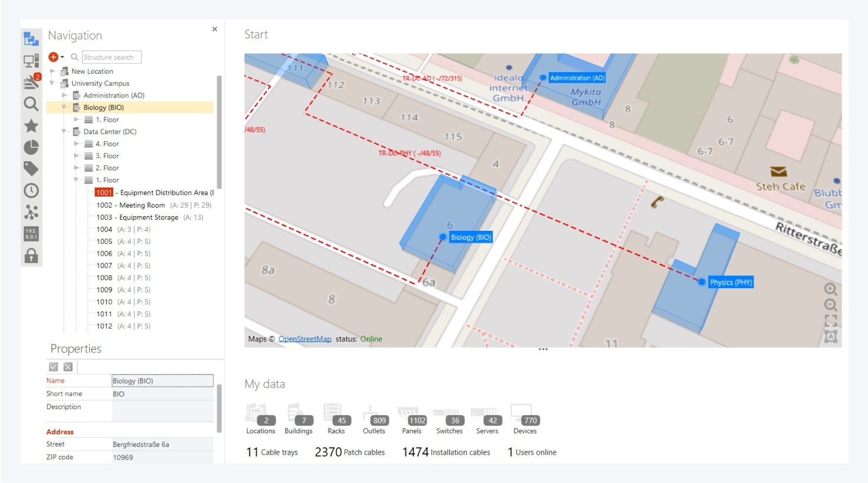The width and height of the screenshot is (868, 483).
Task: Open the pie chart reports icon
Action: 31,148
